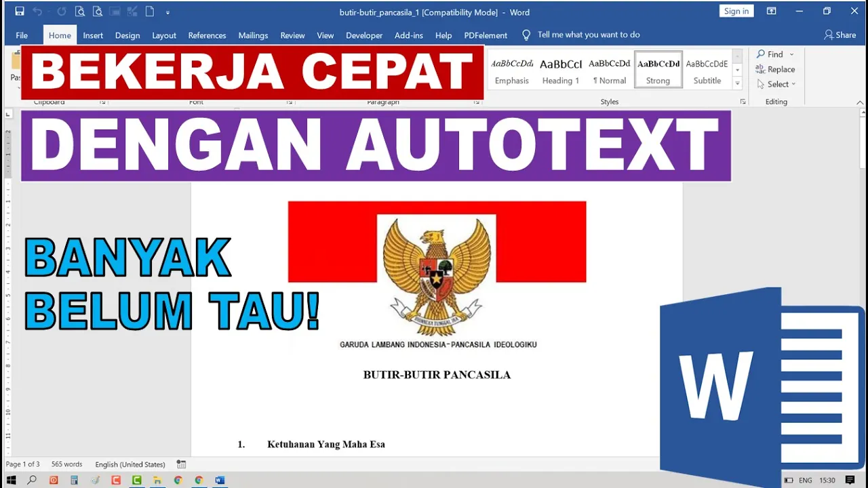The image size is (868, 488).
Task: Click Replace in the Editing group
Action: pyautogui.click(x=775, y=69)
